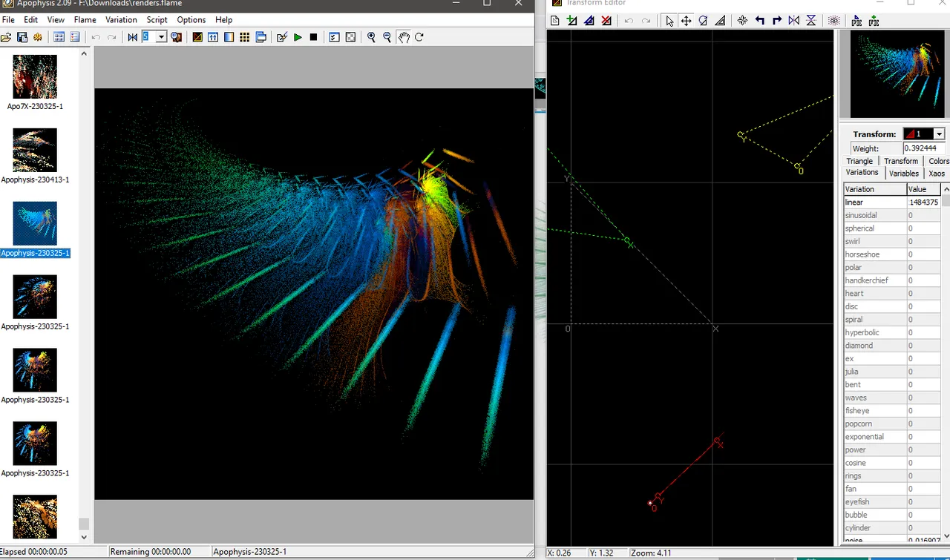Open the quality dropdown showing 5
This screenshot has width=950, height=560.
tap(160, 37)
